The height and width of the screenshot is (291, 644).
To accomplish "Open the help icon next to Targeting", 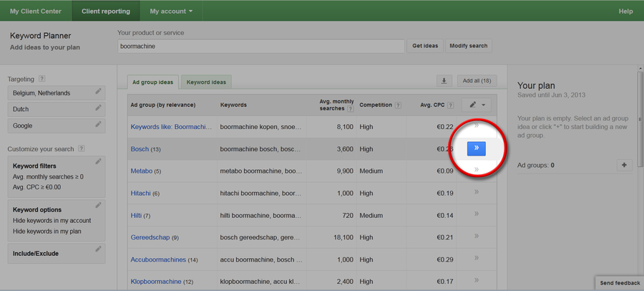I will coord(42,78).
